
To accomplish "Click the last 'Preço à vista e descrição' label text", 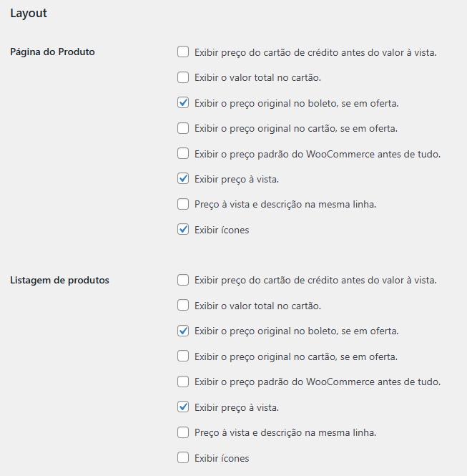I will coord(285,432).
